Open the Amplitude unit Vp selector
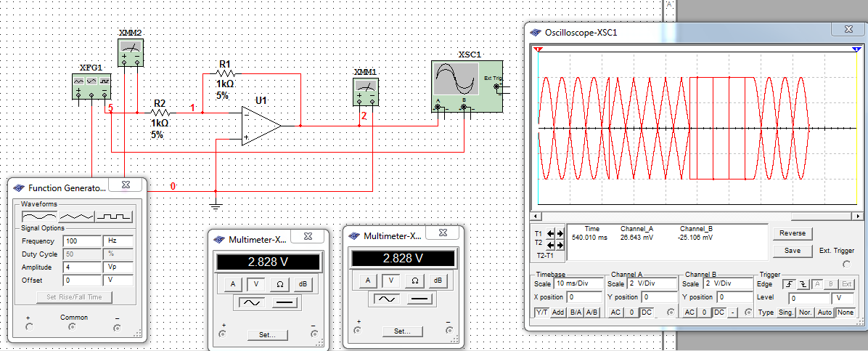The width and height of the screenshot is (868, 351). (x=118, y=267)
